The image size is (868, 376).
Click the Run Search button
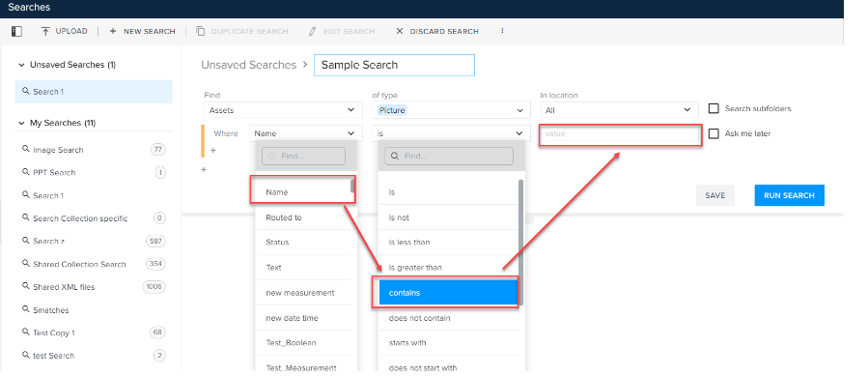789,195
